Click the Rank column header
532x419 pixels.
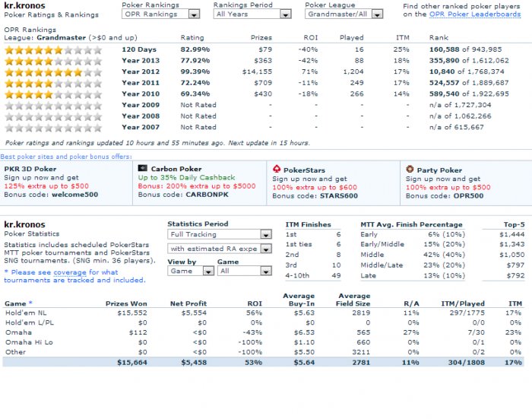tap(439, 38)
